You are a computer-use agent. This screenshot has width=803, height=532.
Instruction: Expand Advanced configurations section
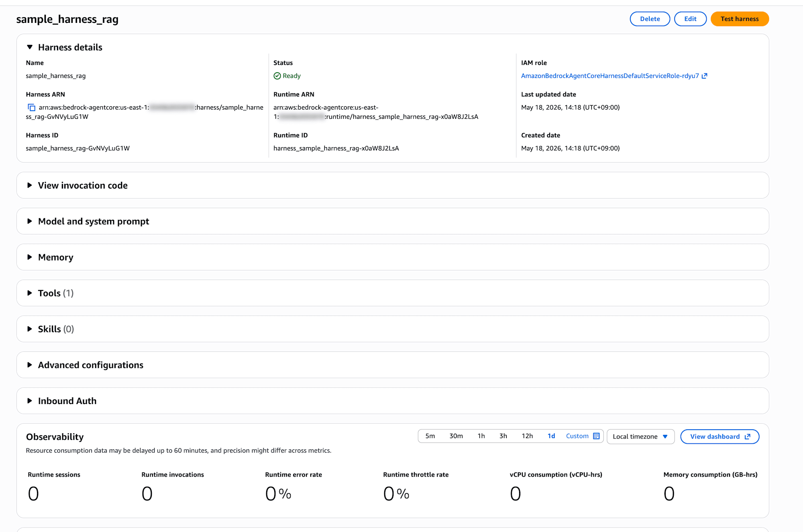[x=30, y=365]
